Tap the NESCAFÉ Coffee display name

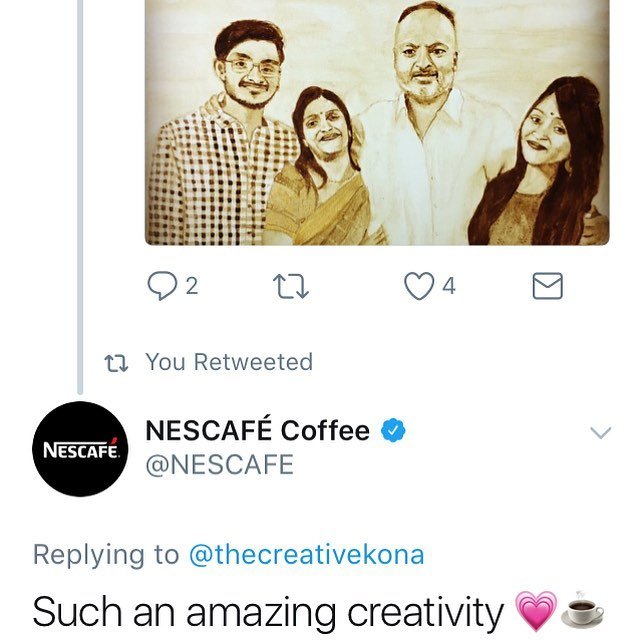257,431
